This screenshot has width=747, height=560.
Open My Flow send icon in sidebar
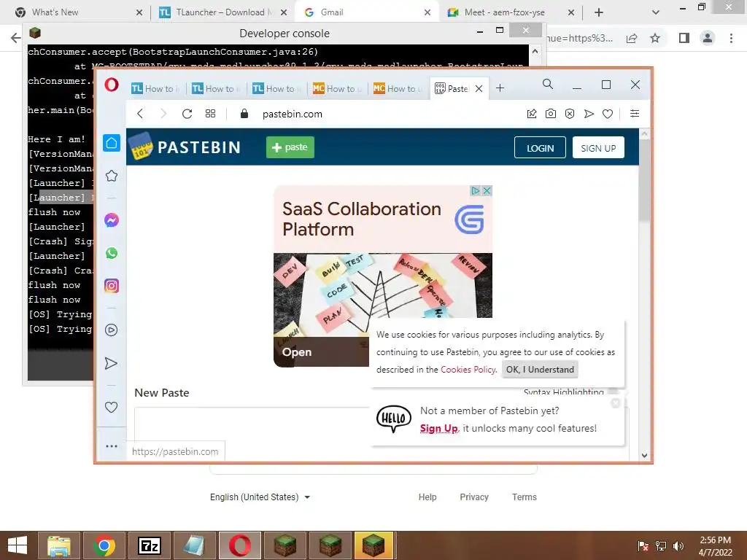point(111,363)
